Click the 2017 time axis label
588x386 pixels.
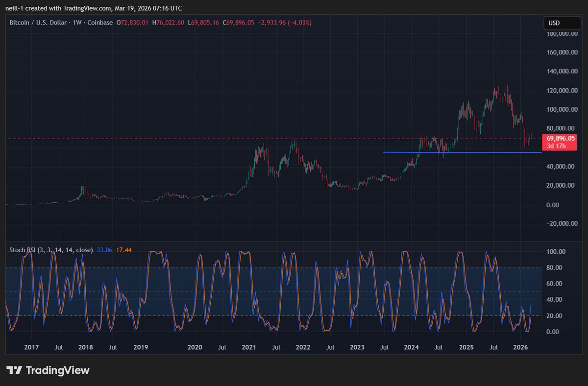pyautogui.click(x=32, y=347)
